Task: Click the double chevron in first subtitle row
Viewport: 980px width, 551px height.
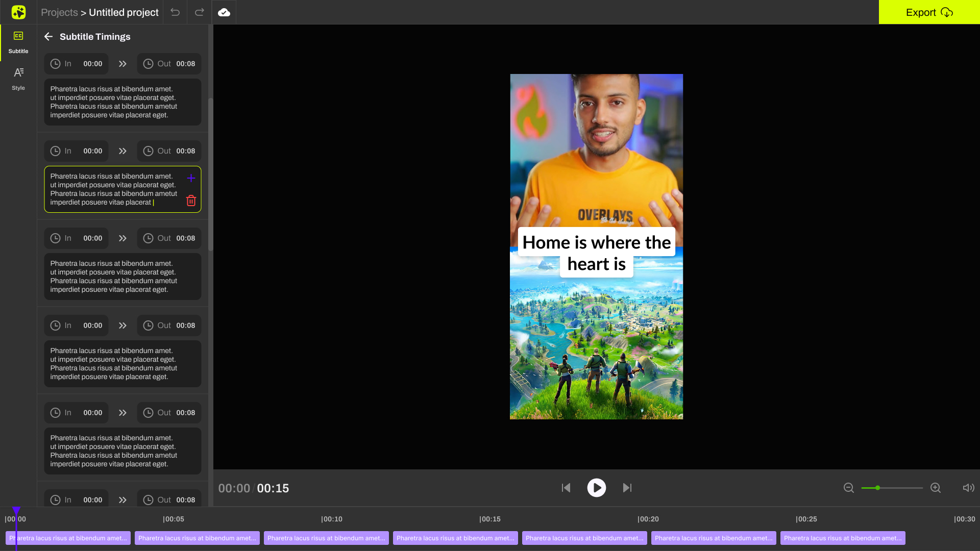Action: (x=122, y=64)
